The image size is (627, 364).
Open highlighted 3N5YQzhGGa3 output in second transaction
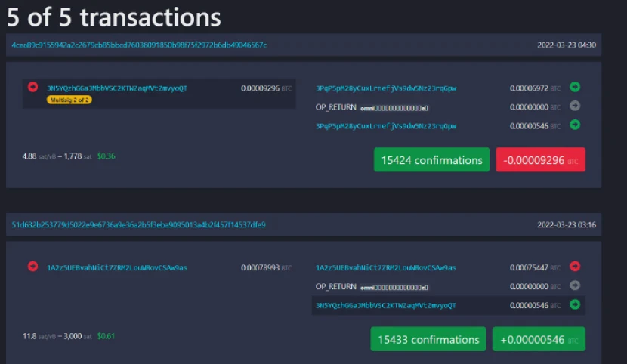pyautogui.click(x=385, y=305)
